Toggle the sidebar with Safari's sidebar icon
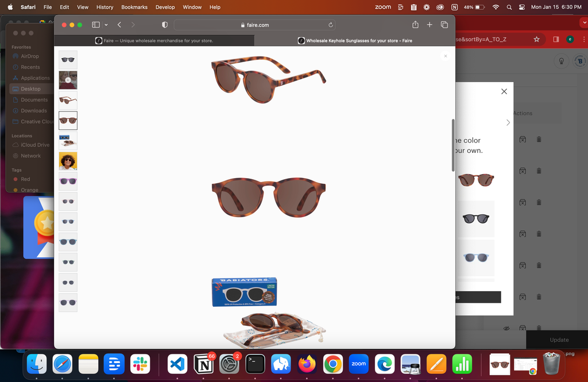 (95, 25)
